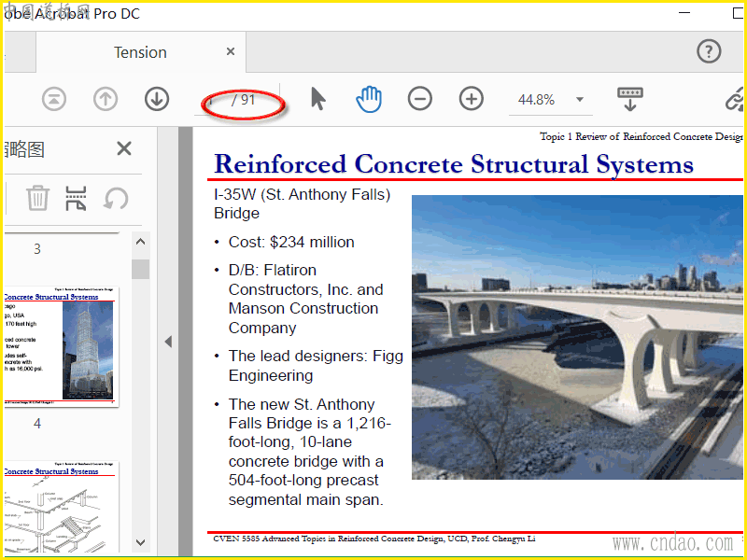Click scrolling mode toolbar icon
The image size is (747, 560).
[629, 99]
